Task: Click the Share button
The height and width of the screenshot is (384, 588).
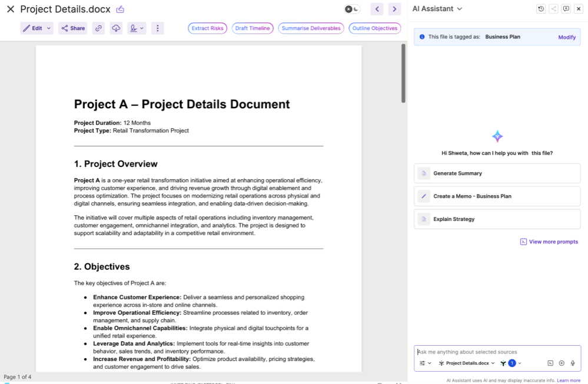Action: (x=73, y=28)
